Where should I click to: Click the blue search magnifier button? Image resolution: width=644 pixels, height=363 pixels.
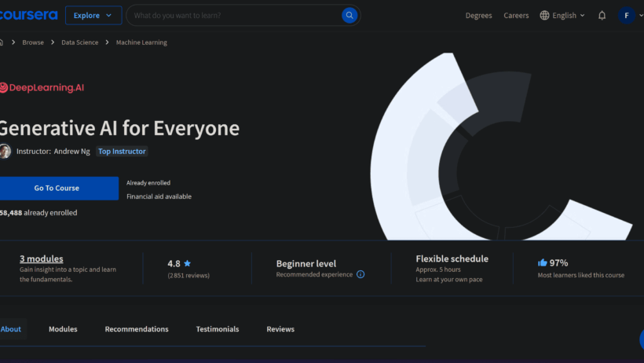pos(349,16)
